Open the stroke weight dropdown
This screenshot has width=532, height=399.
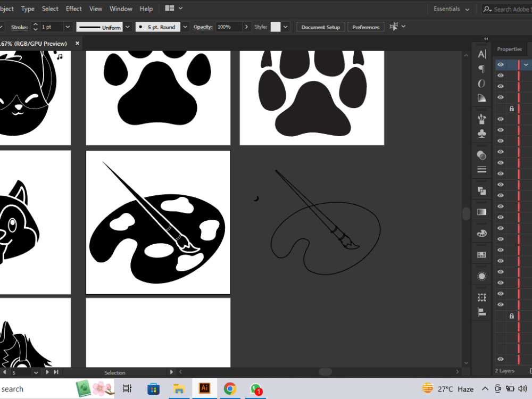point(67,27)
